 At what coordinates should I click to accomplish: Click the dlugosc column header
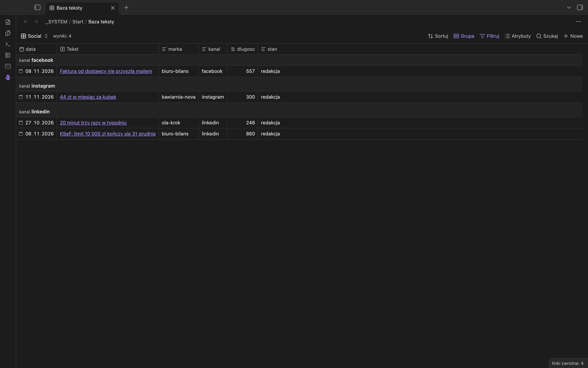[243, 49]
